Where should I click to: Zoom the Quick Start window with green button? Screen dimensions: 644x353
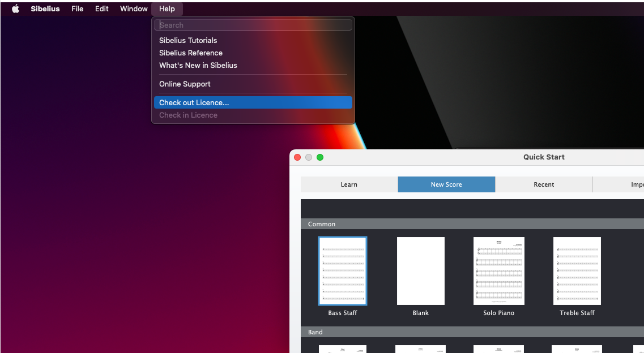[320, 157]
